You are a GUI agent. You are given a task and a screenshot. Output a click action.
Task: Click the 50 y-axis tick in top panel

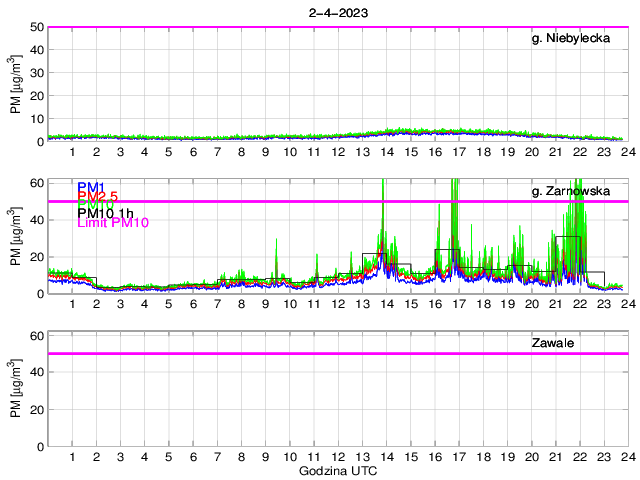(x=37, y=27)
